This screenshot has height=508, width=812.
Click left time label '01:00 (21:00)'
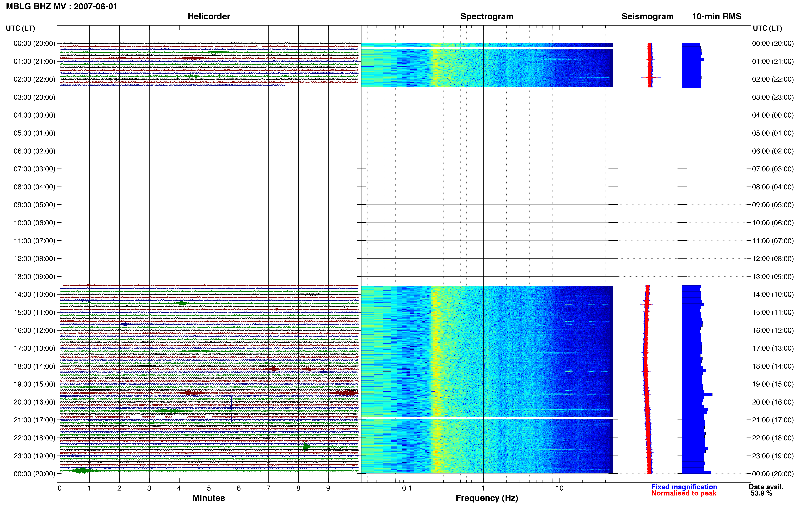34,61
